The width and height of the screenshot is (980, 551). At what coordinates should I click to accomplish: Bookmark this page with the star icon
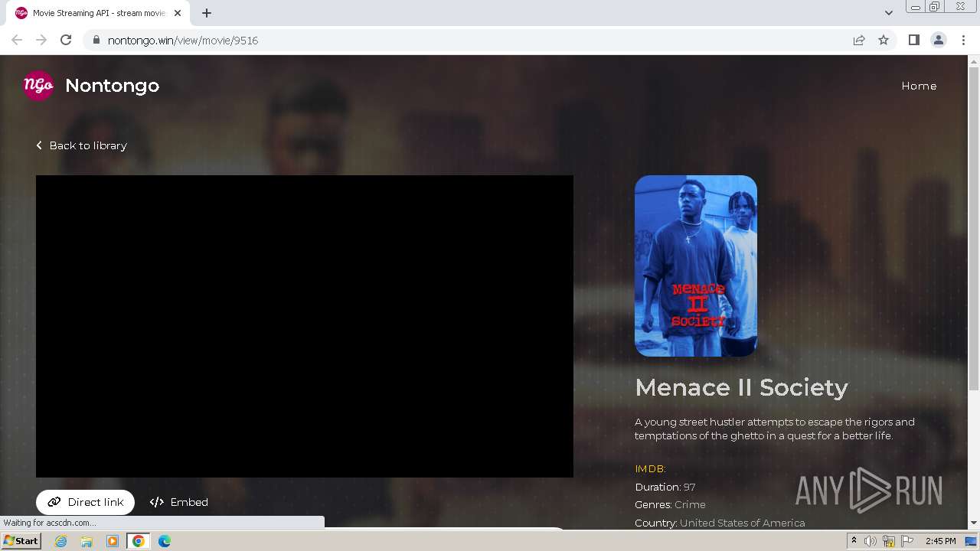pos(884,40)
